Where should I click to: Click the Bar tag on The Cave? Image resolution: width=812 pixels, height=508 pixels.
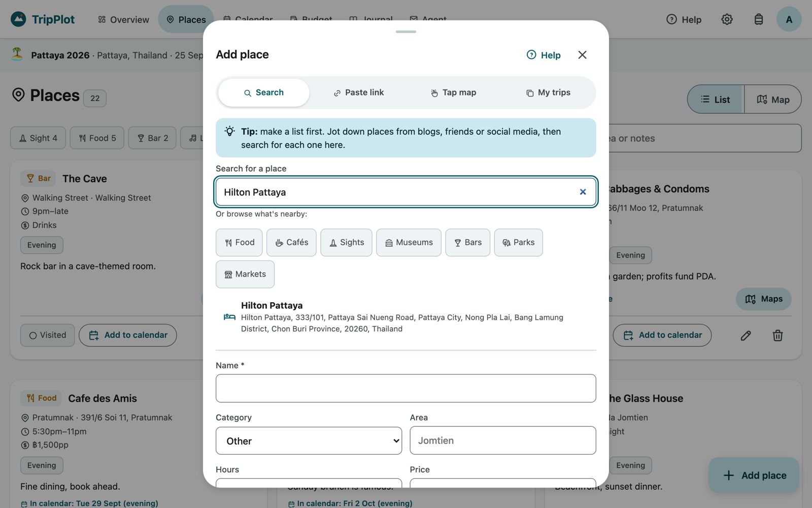(x=38, y=178)
